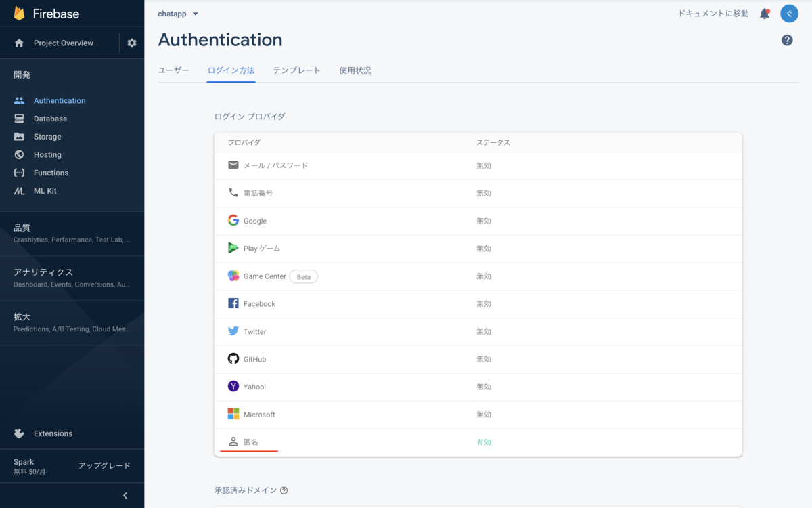Expand the 品質 sidebar section
Viewport: 812px width, 508px height.
[72, 233]
